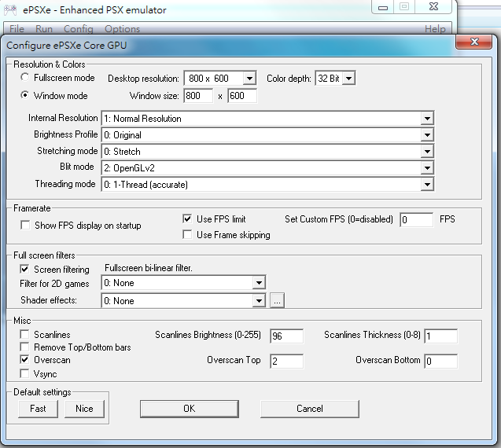Open Config menu in ePSXe window
The width and height of the screenshot is (501, 448).
pyautogui.click(x=79, y=29)
